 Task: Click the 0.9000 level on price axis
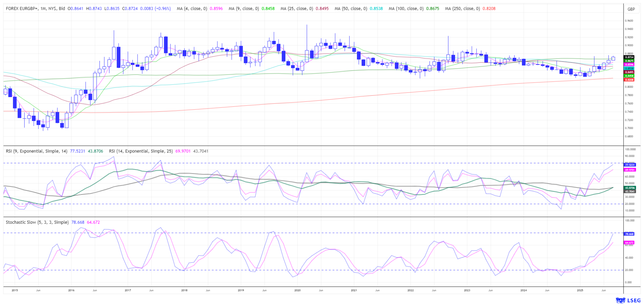pyautogui.click(x=629, y=45)
